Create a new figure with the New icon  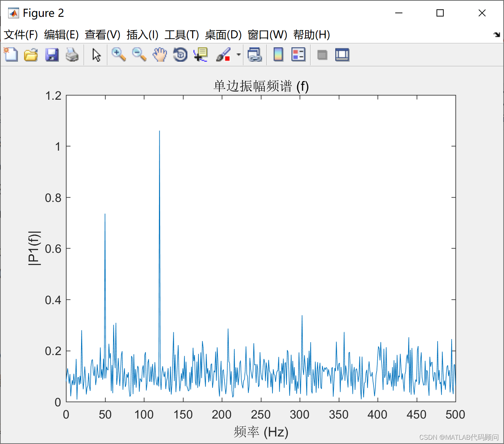tap(10, 55)
